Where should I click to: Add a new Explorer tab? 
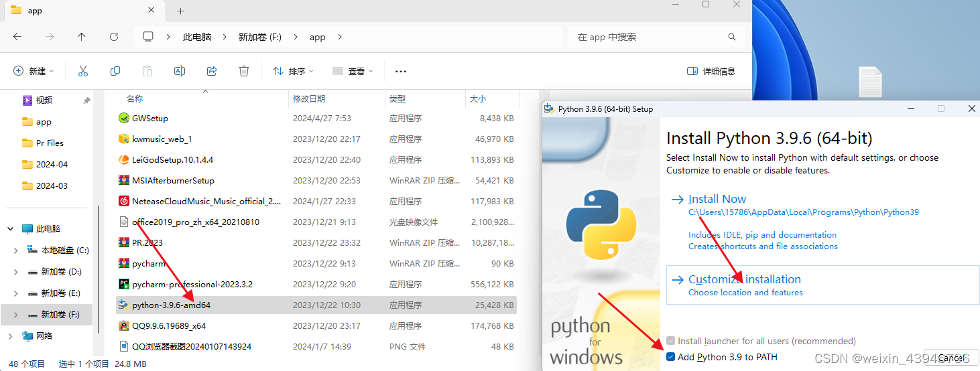[x=180, y=11]
